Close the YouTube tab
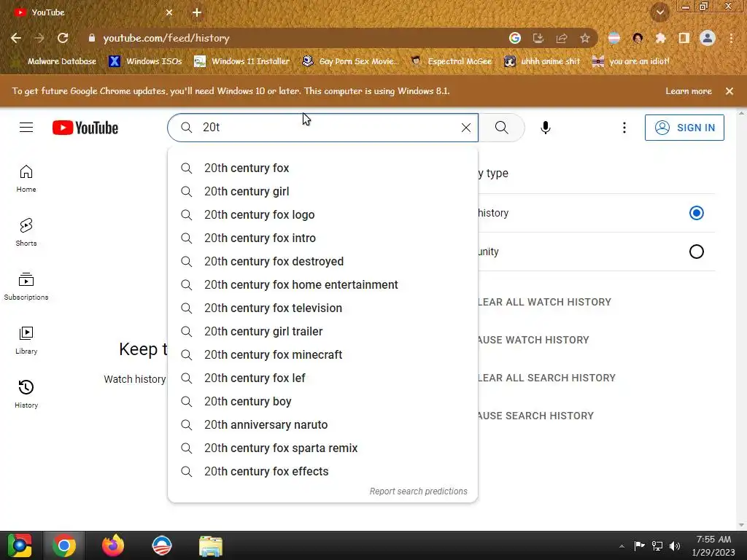 click(x=169, y=12)
